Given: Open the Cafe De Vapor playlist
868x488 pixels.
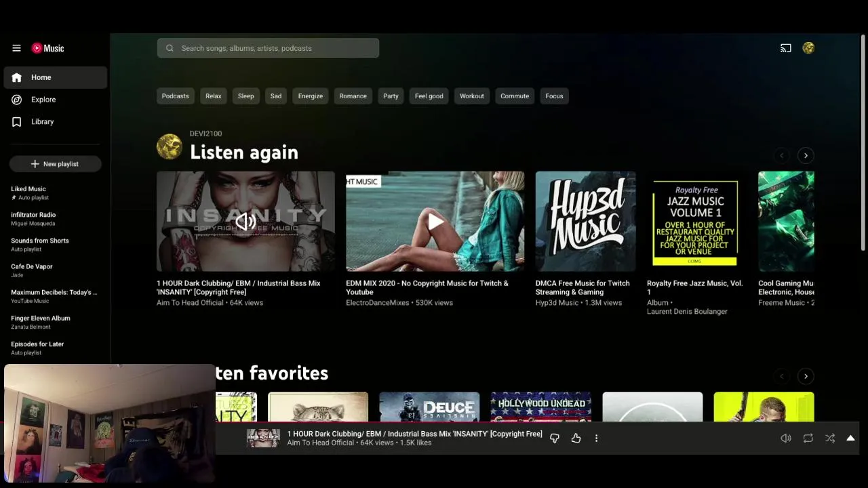Looking at the screenshot, I should [56, 270].
